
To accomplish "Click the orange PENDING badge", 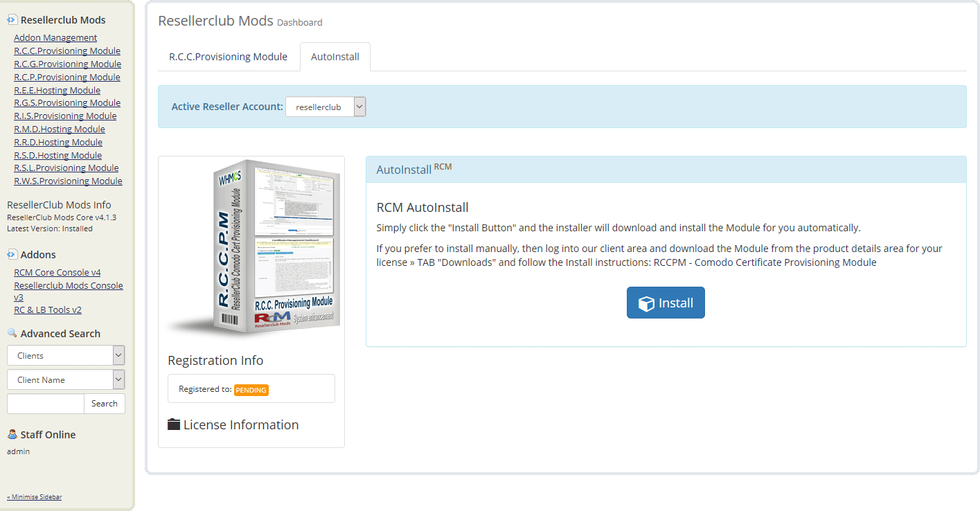I will pyautogui.click(x=251, y=390).
